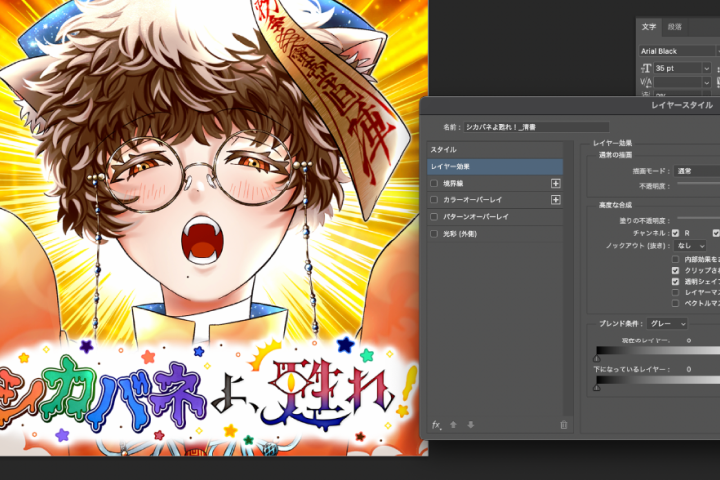720x480 pixels.
Task: Toggle the R channel checkbox
Action: (676, 233)
